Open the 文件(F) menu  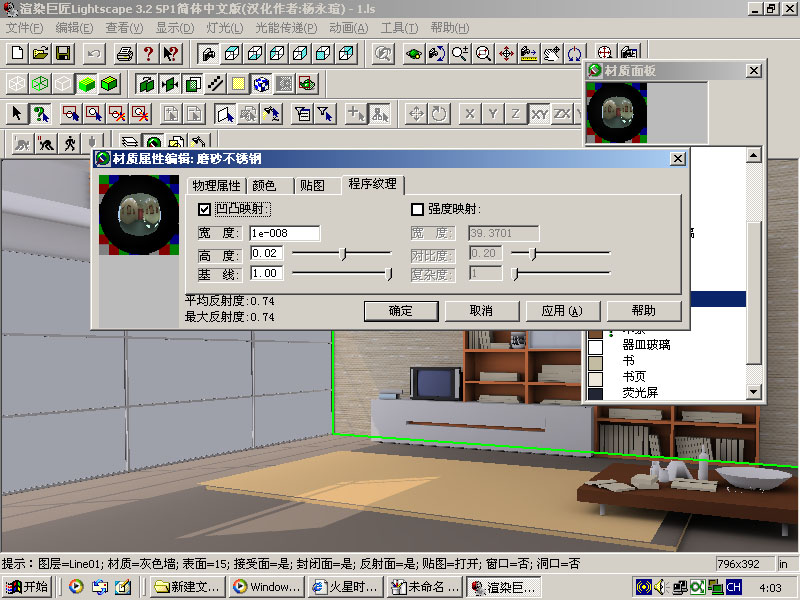click(25, 27)
